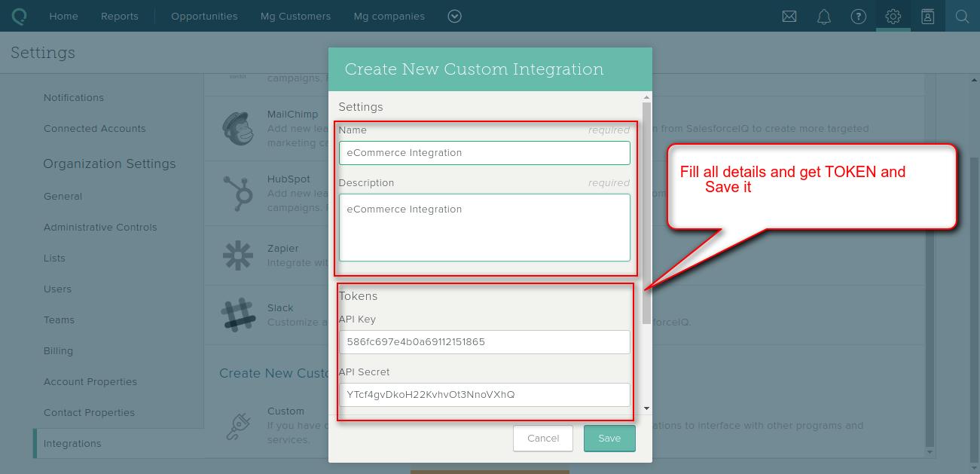Click the dialog scrollbar thumb
Screen dimensions: 980x474
[x=646, y=213]
